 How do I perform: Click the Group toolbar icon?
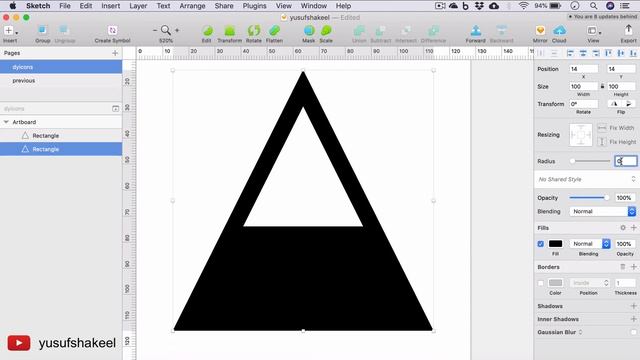(42, 30)
